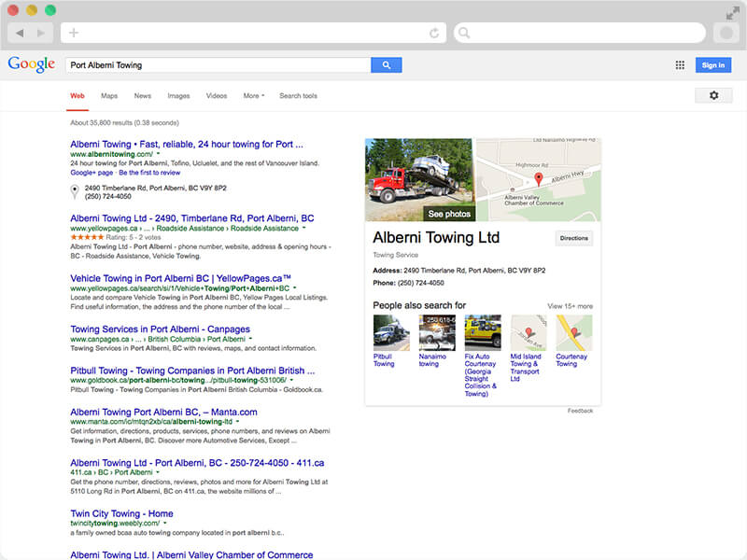747x560 pixels.
Task: Focus the browser address bar
Action: (x=253, y=33)
